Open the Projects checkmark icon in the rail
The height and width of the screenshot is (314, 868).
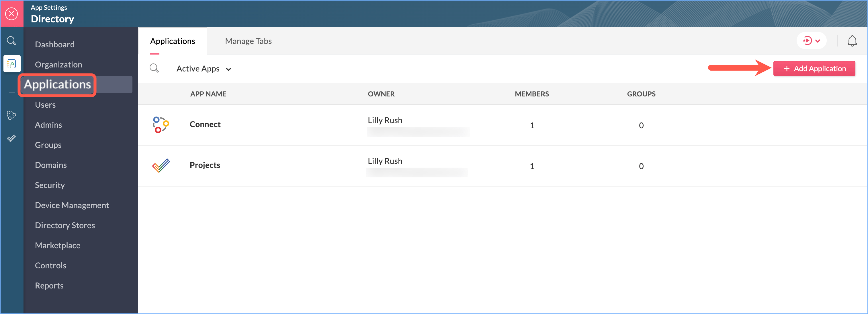[x=11, y=138]
